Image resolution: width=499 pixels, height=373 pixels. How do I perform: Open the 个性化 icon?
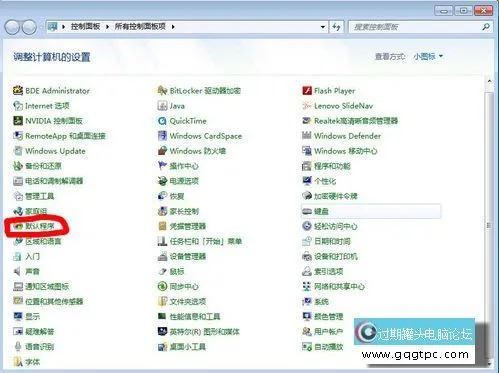[x=307, y=181]
